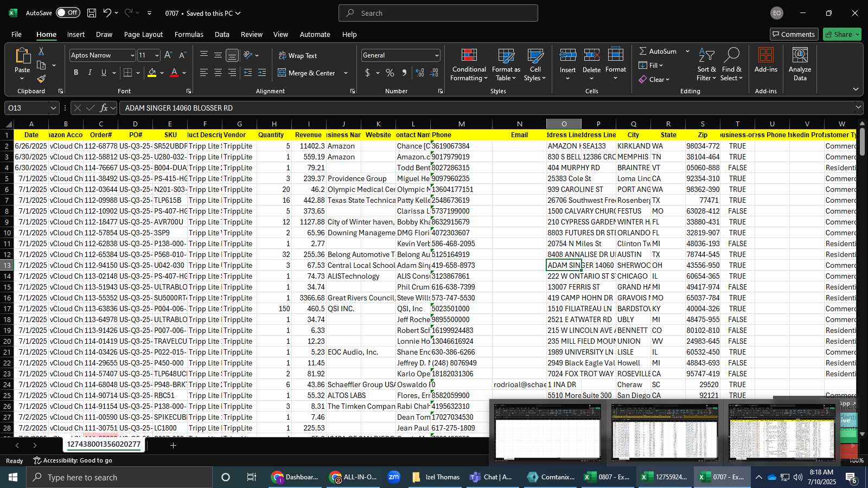Viewport: 868px width, 488px height.
Task: Click the Save icon in title bar
Action: [92, 13]
